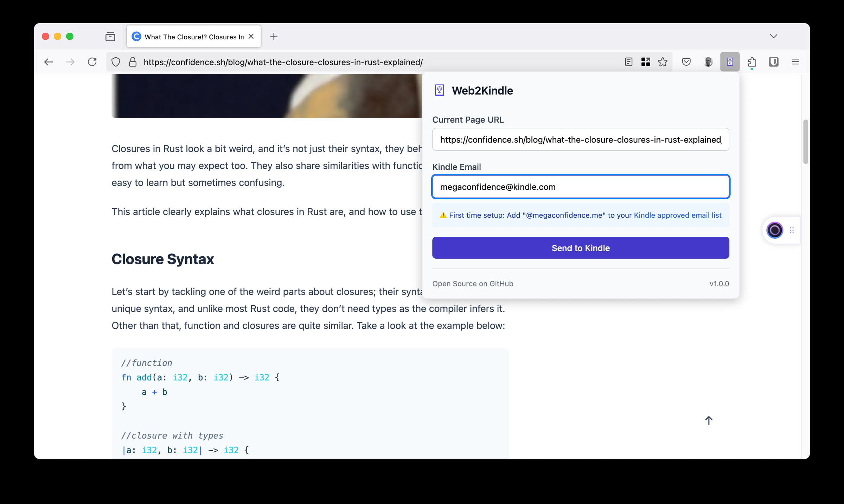Click the widget drag handle dots
844x504 pixels.
pyautogui.click(x=792, y=230)
